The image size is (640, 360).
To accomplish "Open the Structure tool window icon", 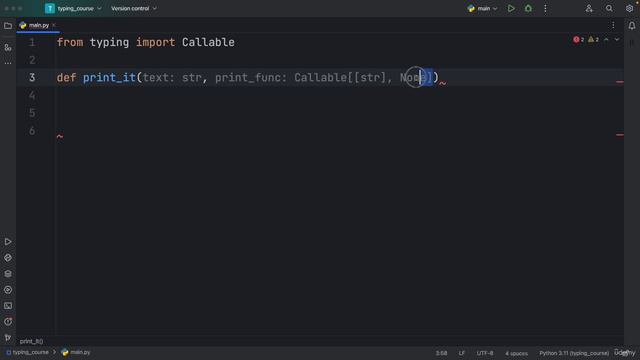I will [x=8, y=47].
